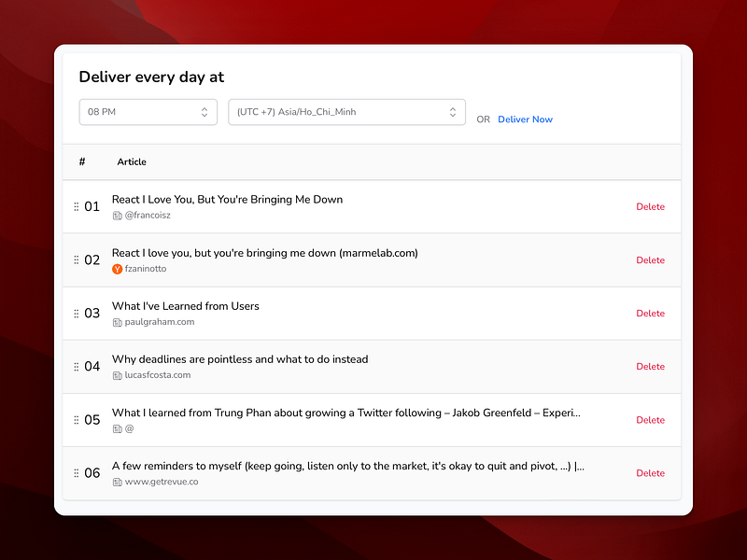Click the @francoisz source label
The width and height of the screenshot is (747, 560).
click(x=148, y=216)
